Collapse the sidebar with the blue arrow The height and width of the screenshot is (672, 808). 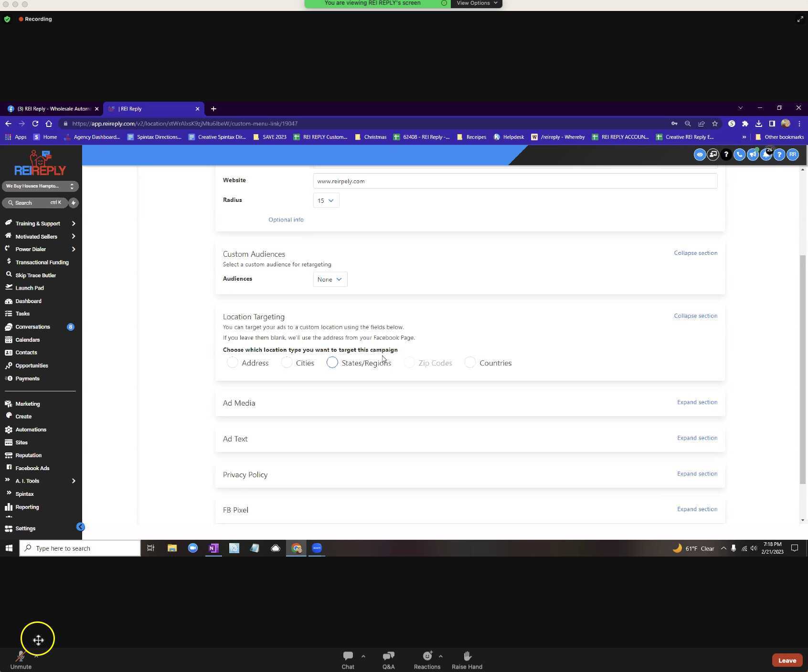pos(80,527)
